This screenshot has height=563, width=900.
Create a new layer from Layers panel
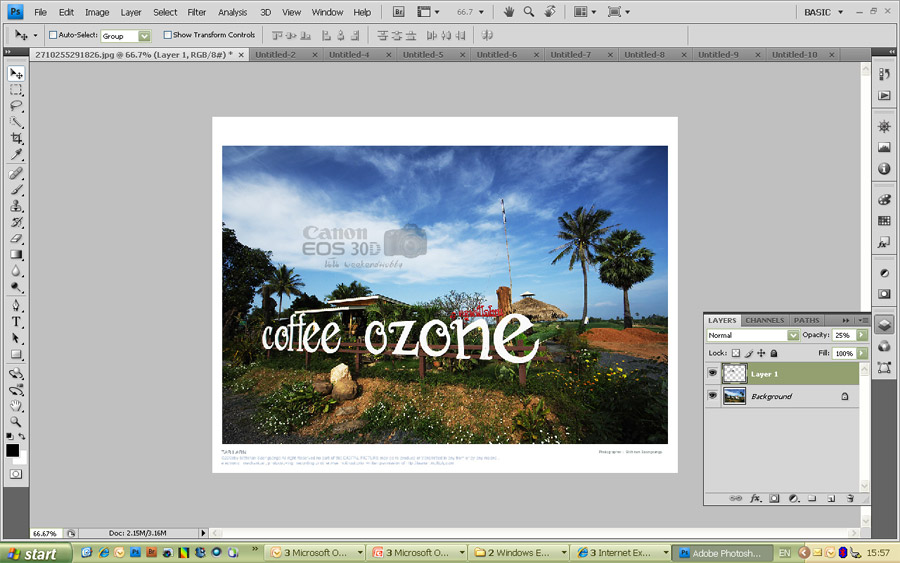[x=830, y=497]
